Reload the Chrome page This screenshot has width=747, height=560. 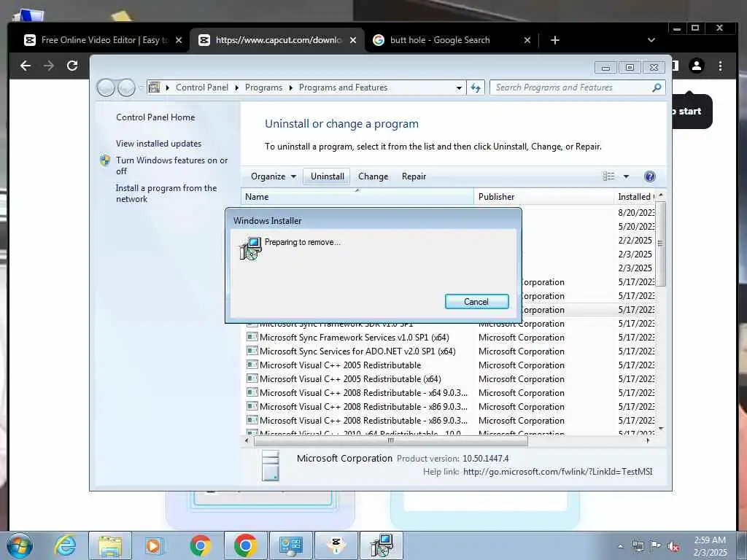(x=72, y=66)
